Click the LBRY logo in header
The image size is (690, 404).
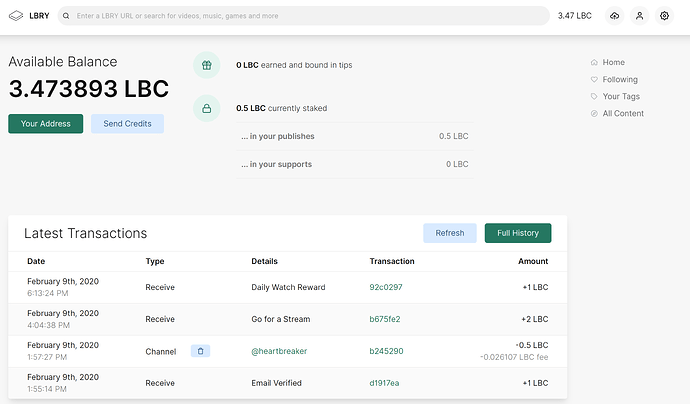[28, 16]
